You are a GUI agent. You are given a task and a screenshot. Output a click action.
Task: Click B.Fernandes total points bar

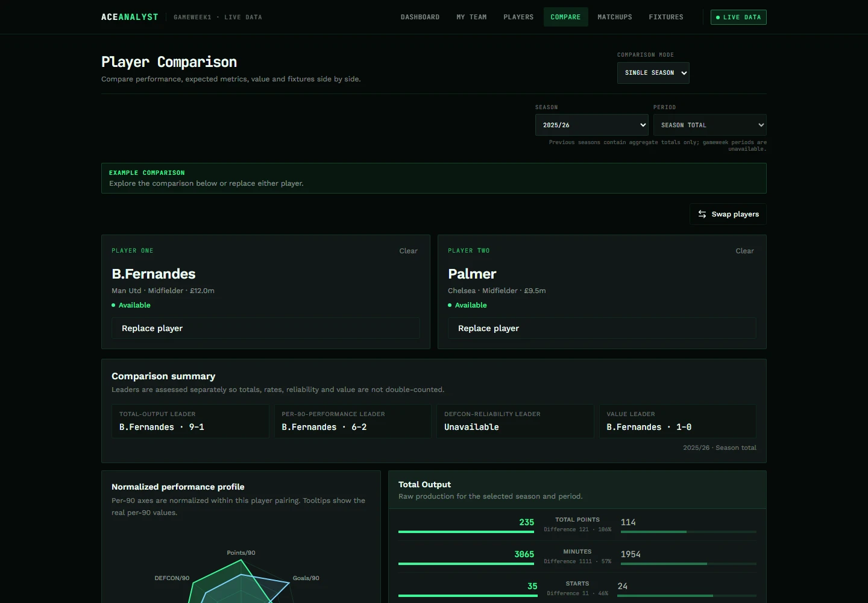tap(466, 532)
